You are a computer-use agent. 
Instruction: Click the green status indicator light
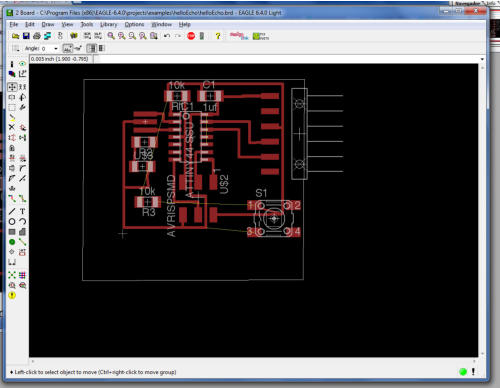463,372
